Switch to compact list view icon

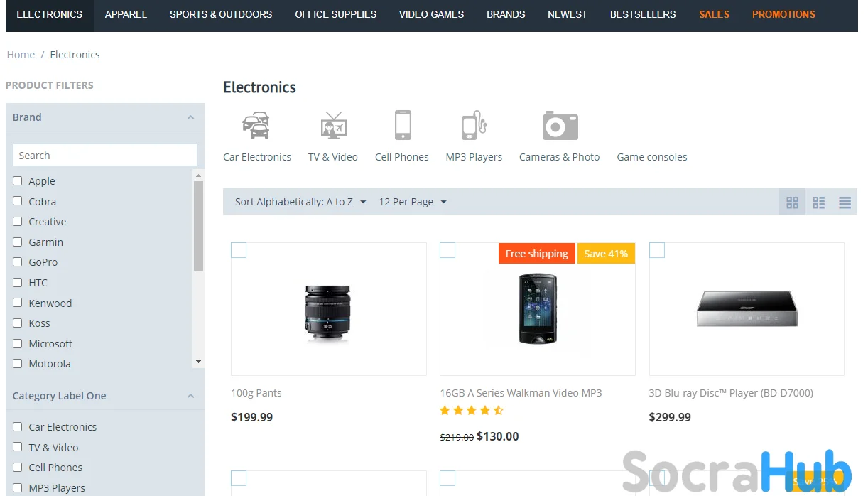[x=845, y=203]
